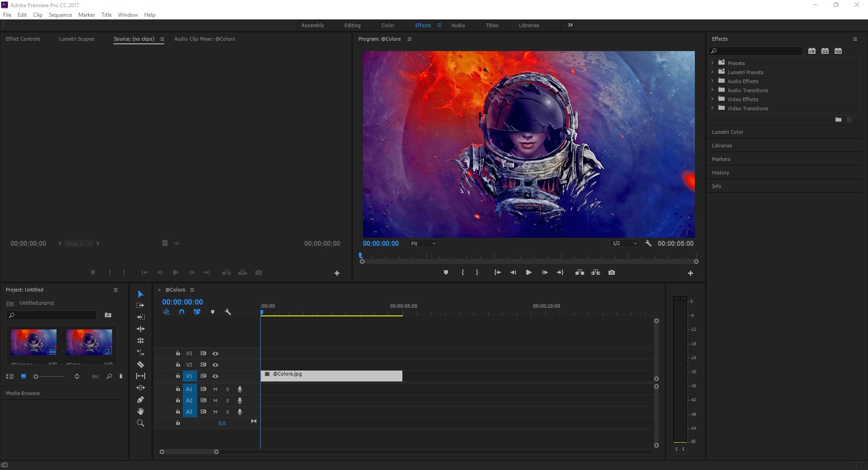Open timeline display settings wrench
868x470 pixels.
click(x=228, y=312)
